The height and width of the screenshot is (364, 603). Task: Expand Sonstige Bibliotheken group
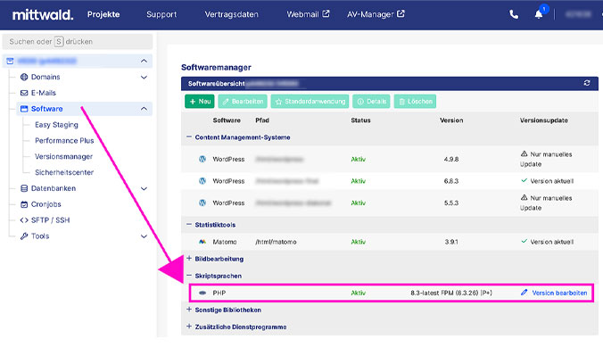click(189, 310)
